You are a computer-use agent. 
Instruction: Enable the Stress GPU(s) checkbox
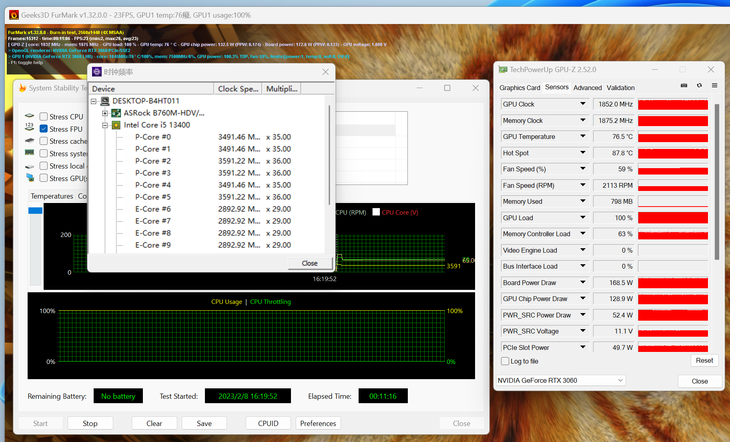pyautogui.click(x=44, y=178)
